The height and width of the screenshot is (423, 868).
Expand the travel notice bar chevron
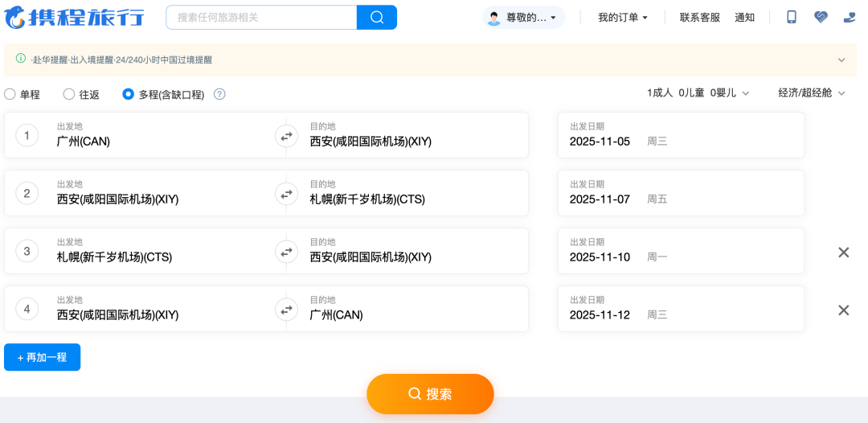(x=841, y=60)
